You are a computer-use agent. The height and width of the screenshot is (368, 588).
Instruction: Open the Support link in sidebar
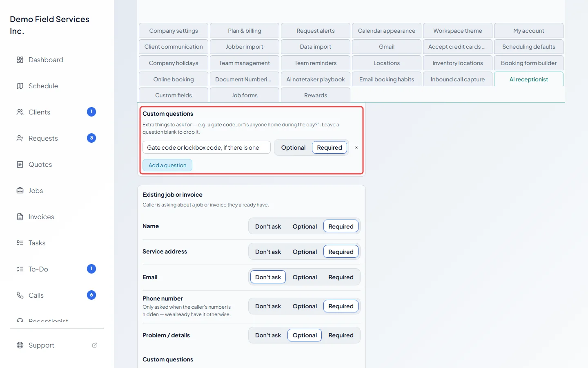click(x=57, y=345)
